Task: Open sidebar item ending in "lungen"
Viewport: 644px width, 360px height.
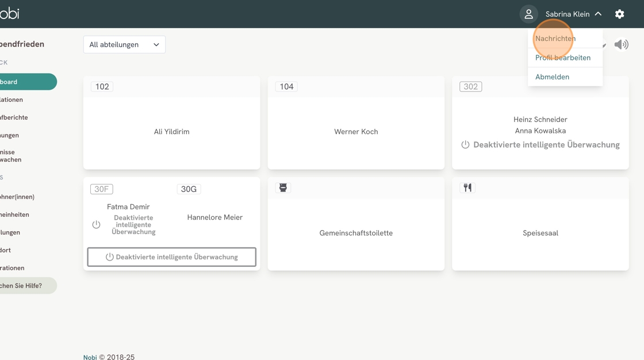Action: 10,232
